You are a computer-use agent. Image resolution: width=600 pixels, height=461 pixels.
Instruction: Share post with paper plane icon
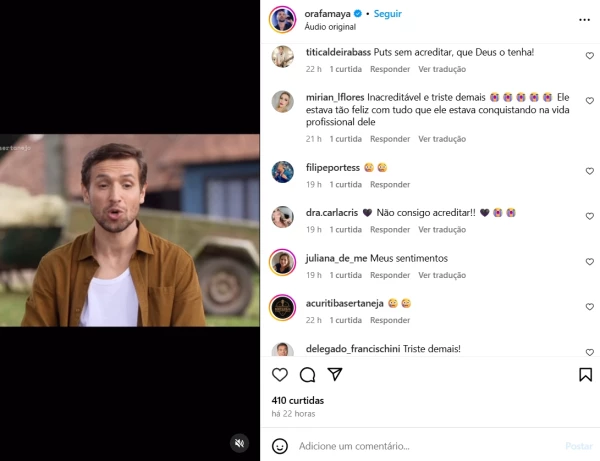pyautogui.click(x=335, y=374)
